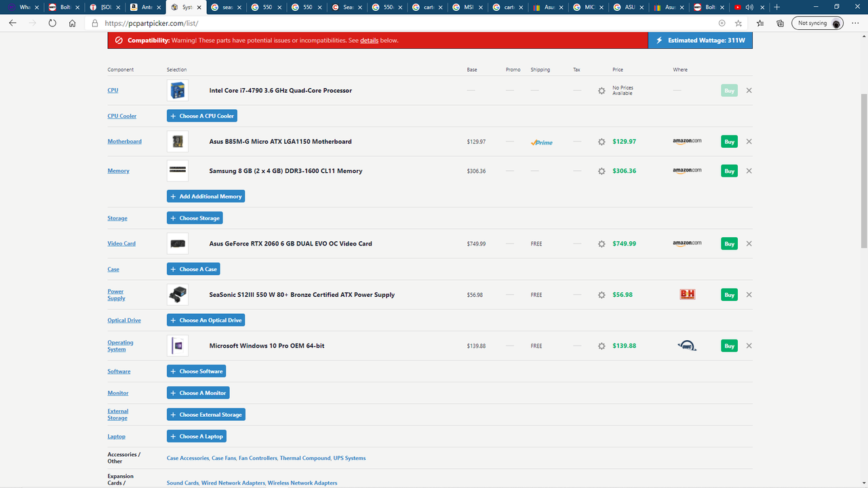868x488 pixels.
Task: Mute audio via the speaker icon on the YouTube tab
Action: (x=749, y=7)
